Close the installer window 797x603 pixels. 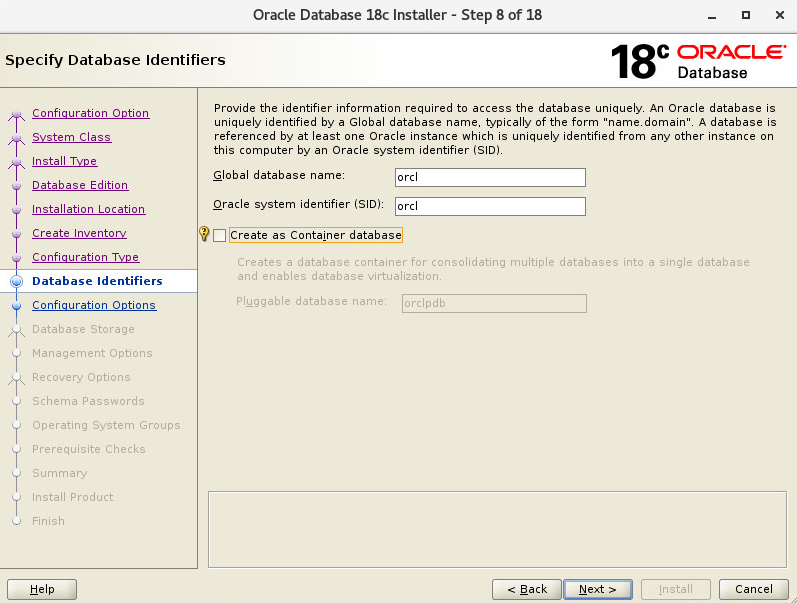pos(780,15)
